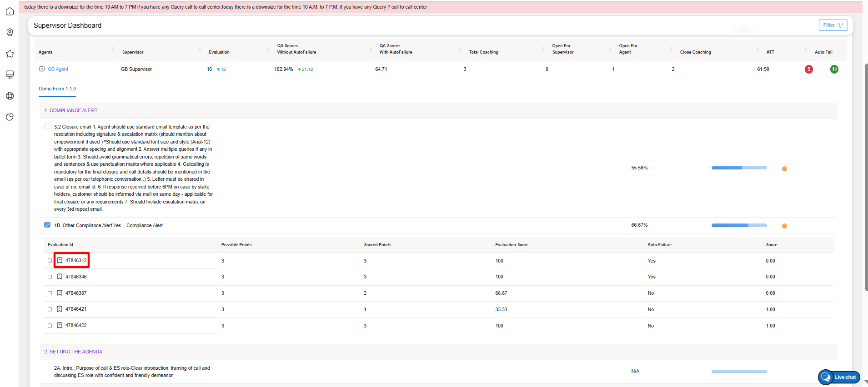Open the Filter button

tap(833, 25)
